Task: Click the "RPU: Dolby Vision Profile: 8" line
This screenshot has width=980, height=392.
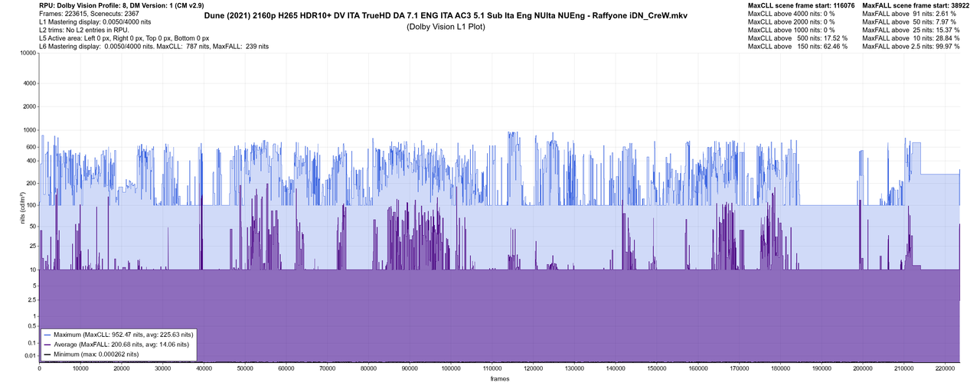Action: (121, 5)
